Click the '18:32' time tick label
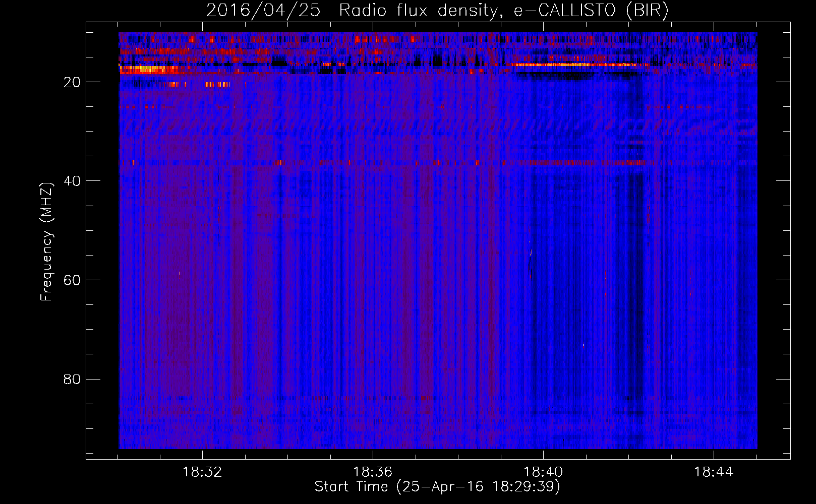816x504 pixels. [x=202, y=472]
